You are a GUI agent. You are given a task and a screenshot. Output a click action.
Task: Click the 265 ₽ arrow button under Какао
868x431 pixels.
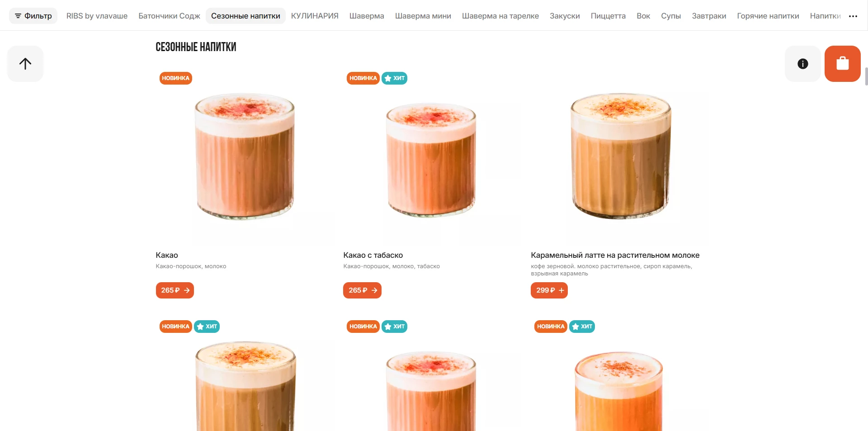click(x=175, y=290)
